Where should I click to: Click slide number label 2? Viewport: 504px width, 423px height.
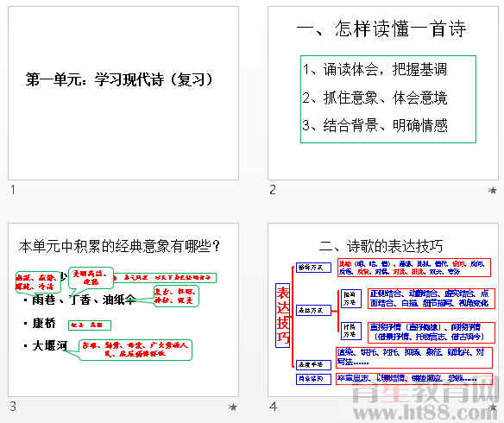[273, 190]
